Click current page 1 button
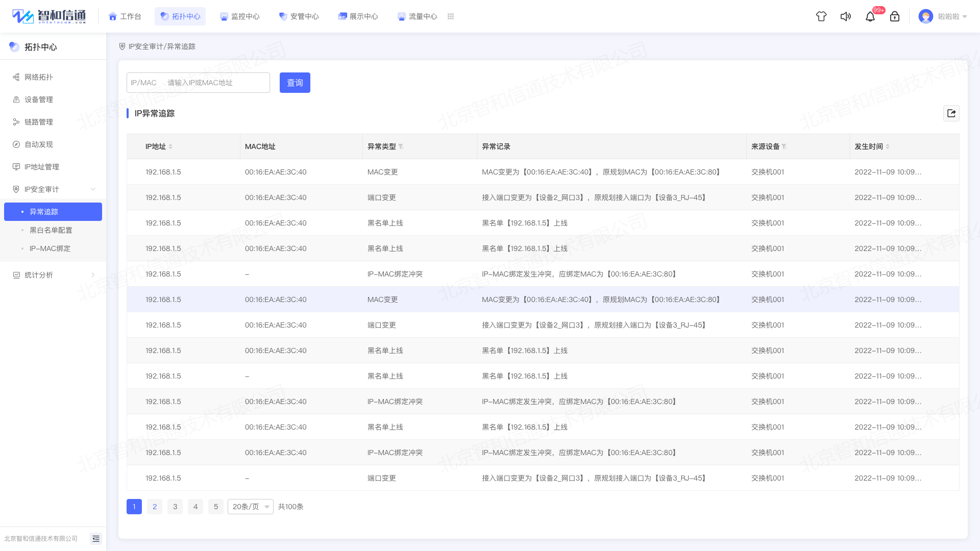 click(134, 507)
